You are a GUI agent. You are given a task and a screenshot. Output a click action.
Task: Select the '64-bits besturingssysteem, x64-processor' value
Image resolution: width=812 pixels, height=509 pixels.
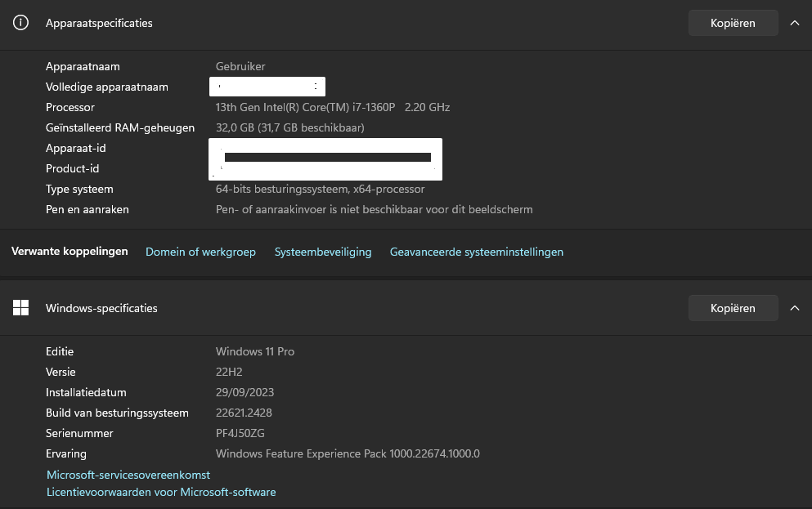(x=320, y=190)
